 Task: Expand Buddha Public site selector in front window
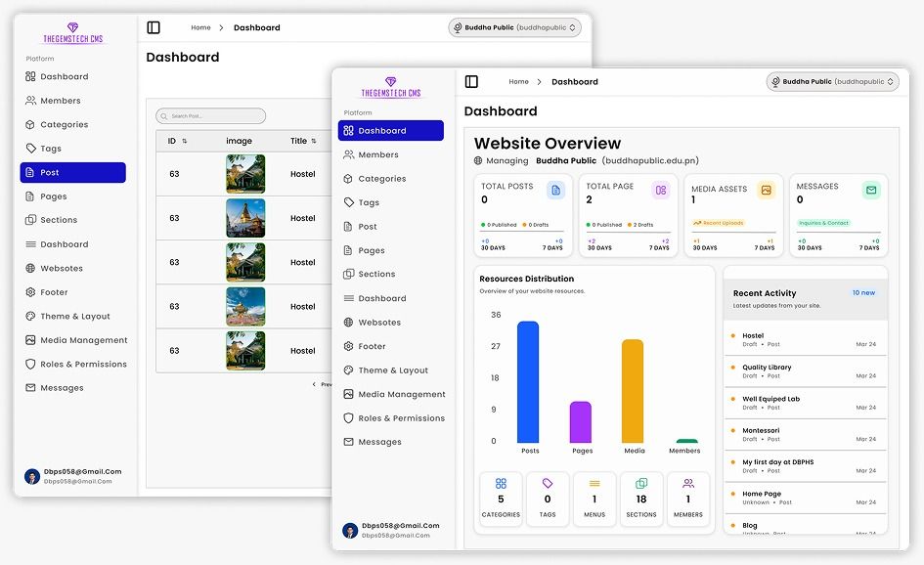(832, 82)
